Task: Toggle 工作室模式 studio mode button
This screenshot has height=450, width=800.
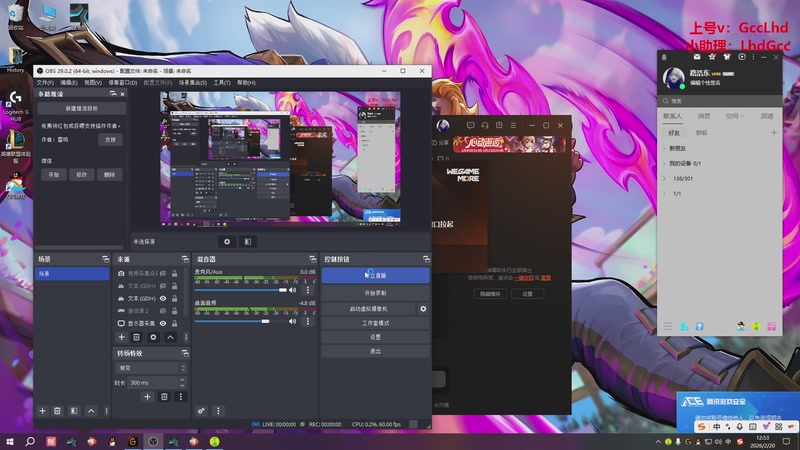Action: click(375, 323)
